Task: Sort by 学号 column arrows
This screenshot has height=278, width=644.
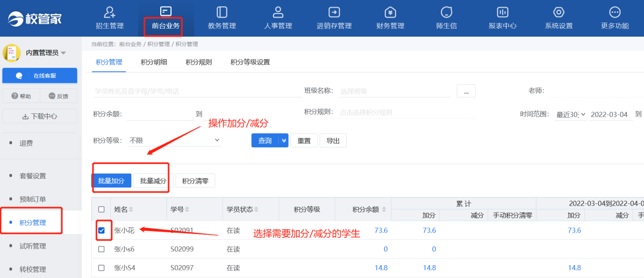Action: pos(187,209)
